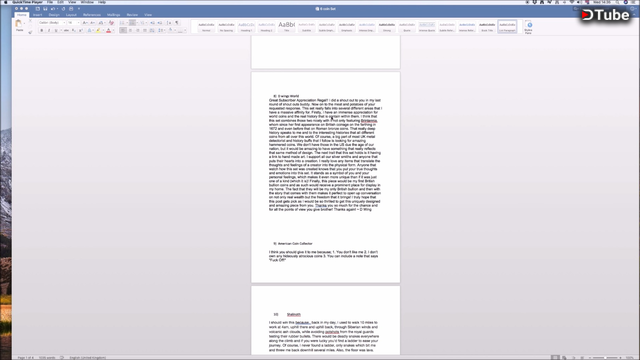This screenshot has width=640, height=360.
Task: Switch to the Design tab
Action: click(54, 15)
